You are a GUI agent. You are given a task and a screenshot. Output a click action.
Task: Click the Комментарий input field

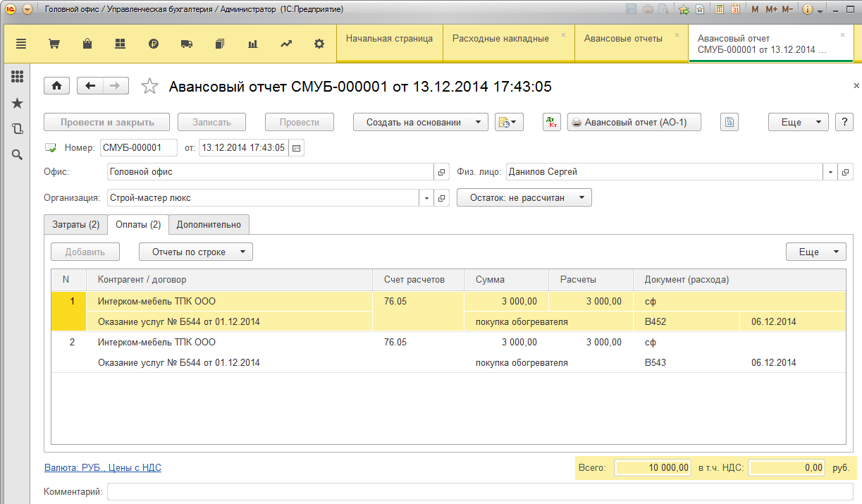click(480, 491)
